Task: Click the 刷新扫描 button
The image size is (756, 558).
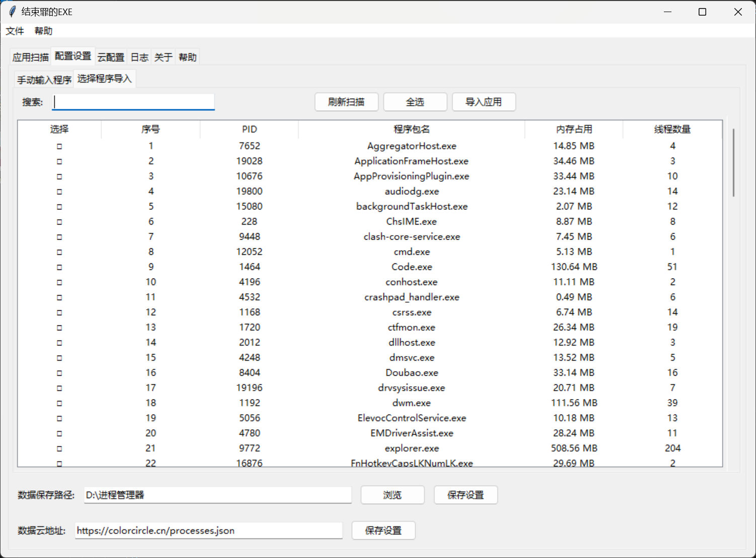Action: 346,102
